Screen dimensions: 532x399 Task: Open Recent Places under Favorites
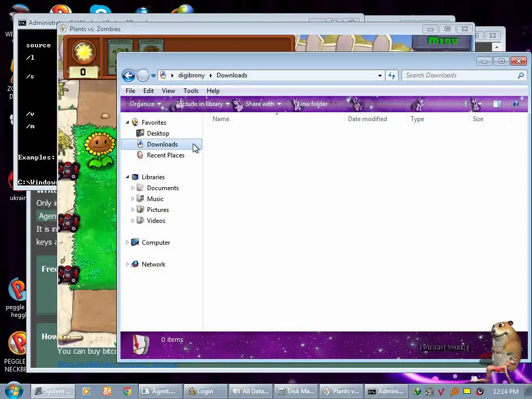[166, 155]
